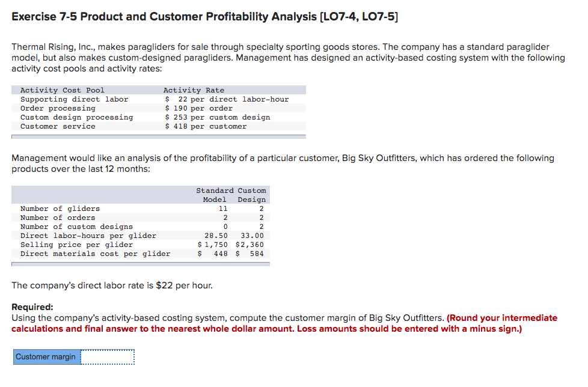Click the 'Number of custom designs' row label

click(76, 227)
